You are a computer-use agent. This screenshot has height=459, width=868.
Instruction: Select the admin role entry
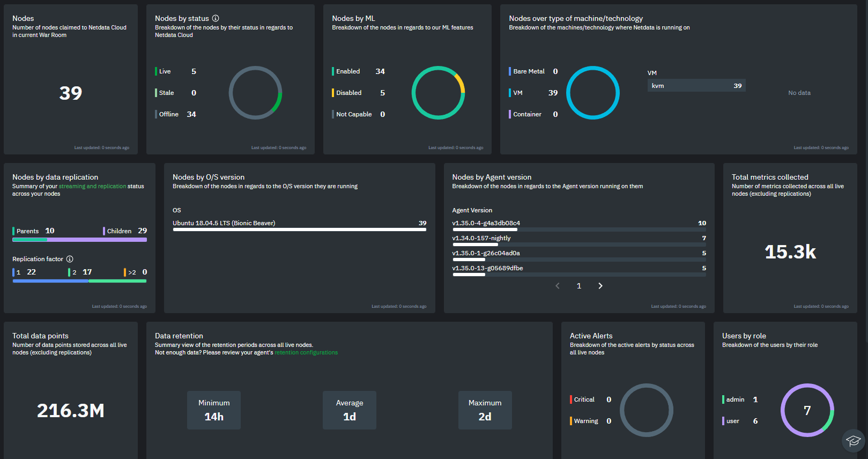point(740,399)
